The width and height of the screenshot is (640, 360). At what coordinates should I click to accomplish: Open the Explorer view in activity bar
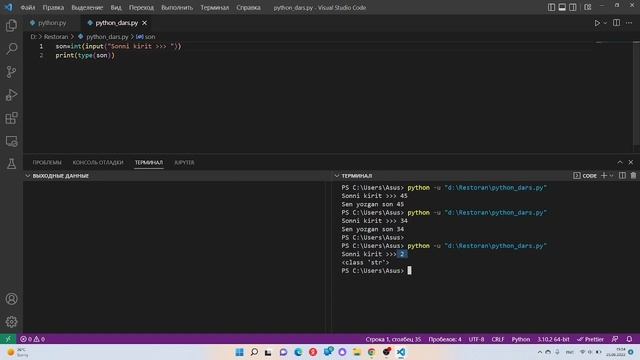pyautogui.click(x=11, y=26)
